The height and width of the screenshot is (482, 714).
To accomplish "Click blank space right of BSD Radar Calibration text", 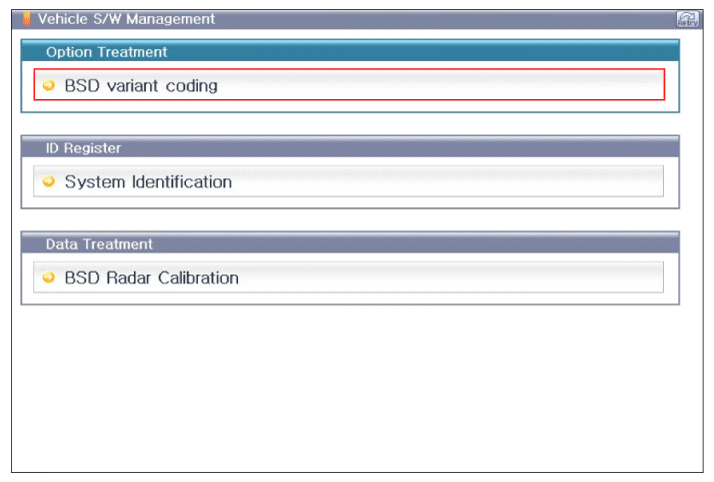I will pos(450,278).
